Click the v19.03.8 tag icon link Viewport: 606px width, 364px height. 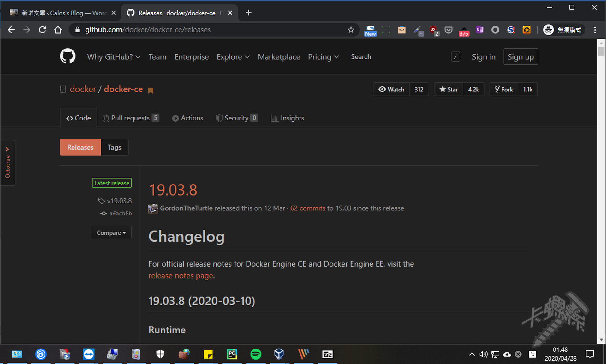click(x=115, y=201)
